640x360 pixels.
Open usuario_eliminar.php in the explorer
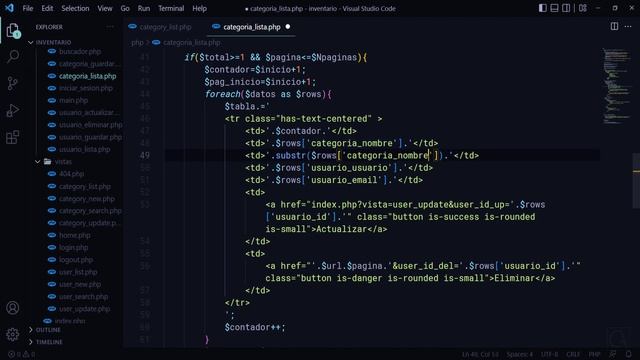click(x=90, y=125)
